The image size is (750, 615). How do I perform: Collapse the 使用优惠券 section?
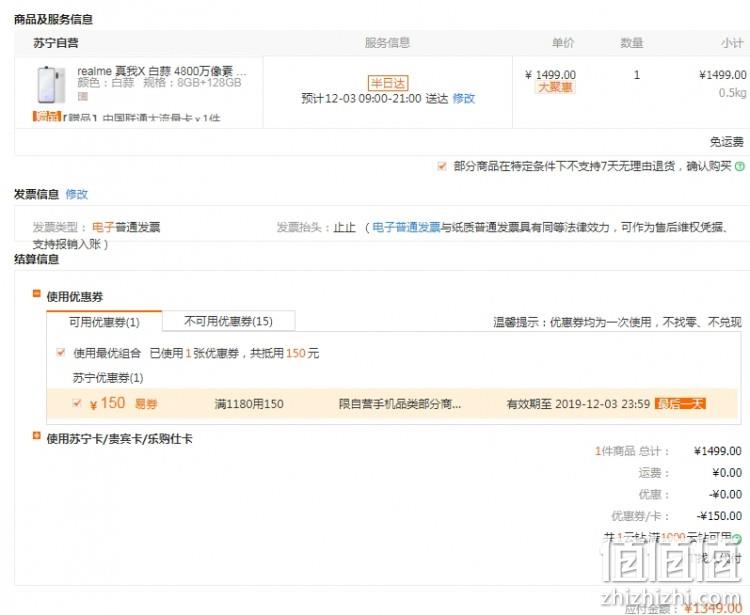tap(36, 293)
